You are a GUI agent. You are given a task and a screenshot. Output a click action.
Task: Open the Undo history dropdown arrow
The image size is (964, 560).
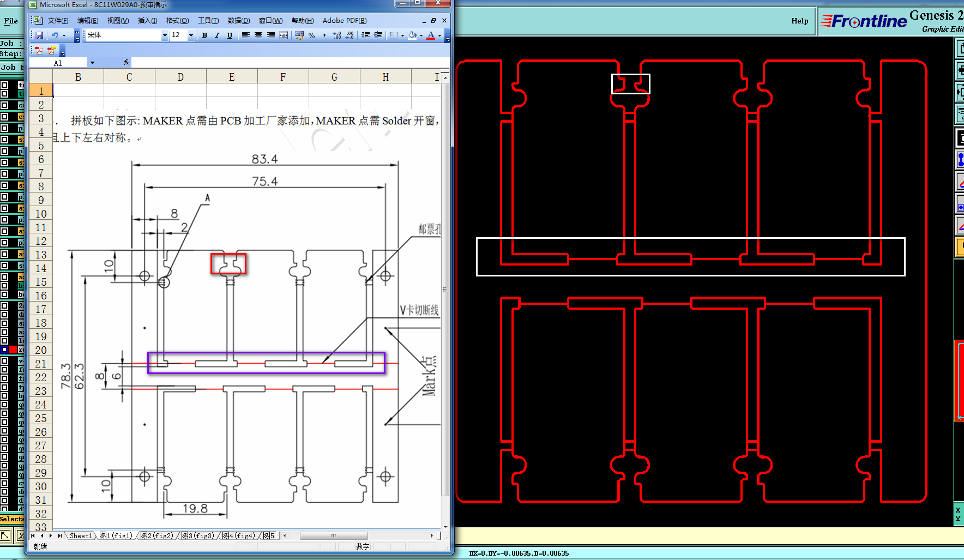click(64, 35)
